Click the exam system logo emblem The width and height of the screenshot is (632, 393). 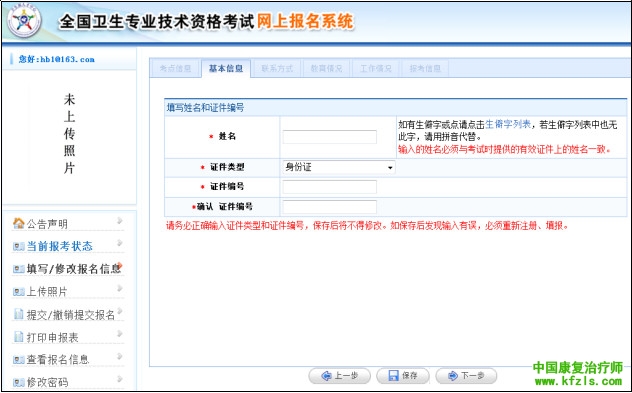[24, 21]
